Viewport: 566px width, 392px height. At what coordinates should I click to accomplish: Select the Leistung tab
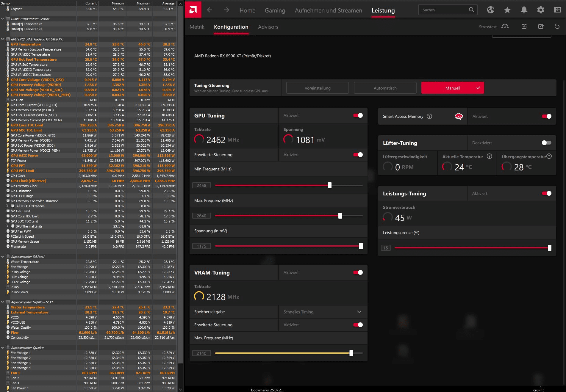tap(383, 10)
